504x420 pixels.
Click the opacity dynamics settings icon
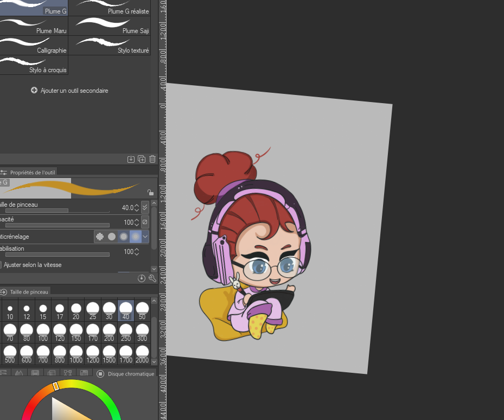pyautogui.click(x=145, y=222)
